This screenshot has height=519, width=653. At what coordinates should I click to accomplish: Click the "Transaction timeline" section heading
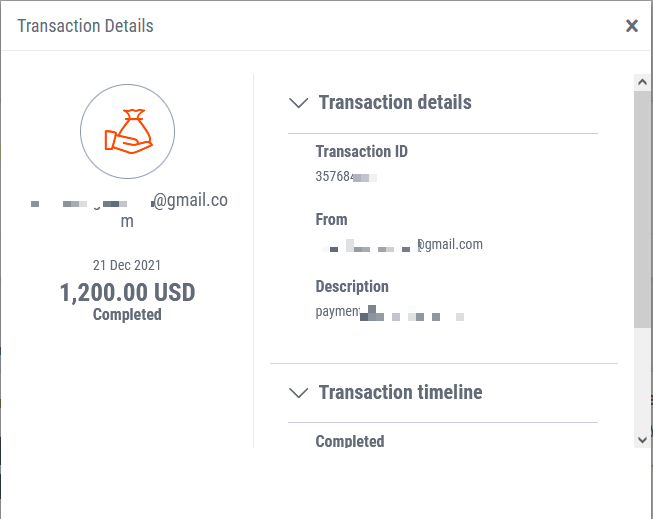400,392
